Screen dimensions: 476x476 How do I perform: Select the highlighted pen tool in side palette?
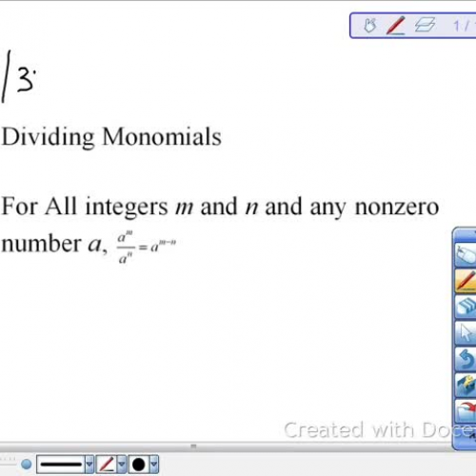[466, 281]
